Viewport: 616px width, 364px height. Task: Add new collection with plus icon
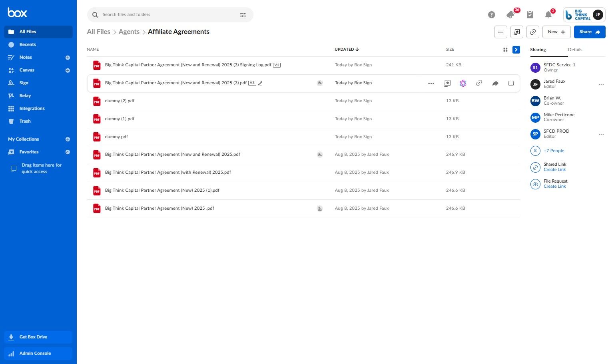tap(68, 139)
